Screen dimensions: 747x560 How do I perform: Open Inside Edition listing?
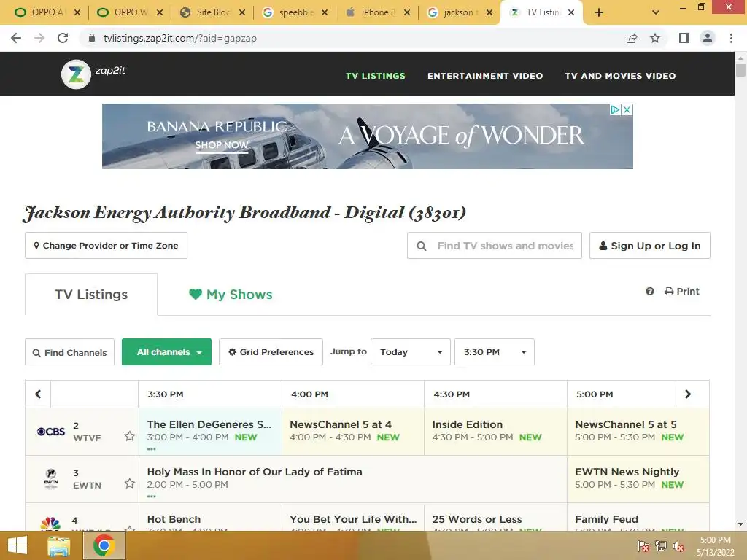pos(468,424)
